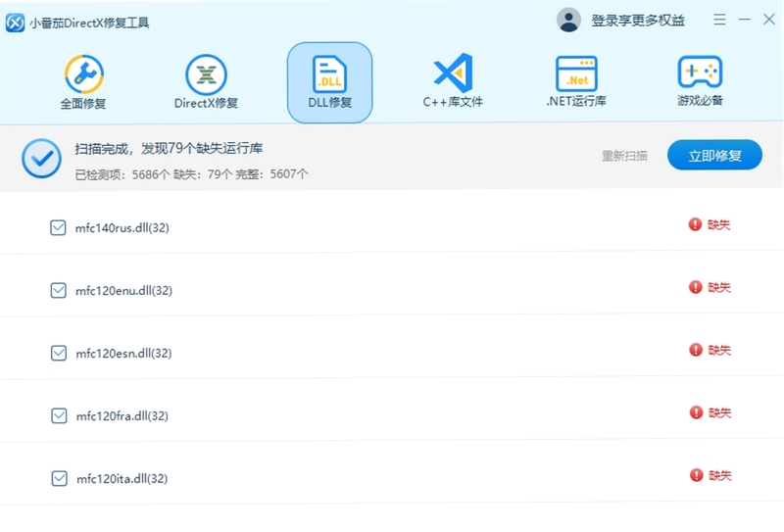The height and width of the screenshot is (532, 784).
Task: Uncheck the mfc140rus.dll(32) checkbox
Action: pyautogui.click(x=58, y=227)
